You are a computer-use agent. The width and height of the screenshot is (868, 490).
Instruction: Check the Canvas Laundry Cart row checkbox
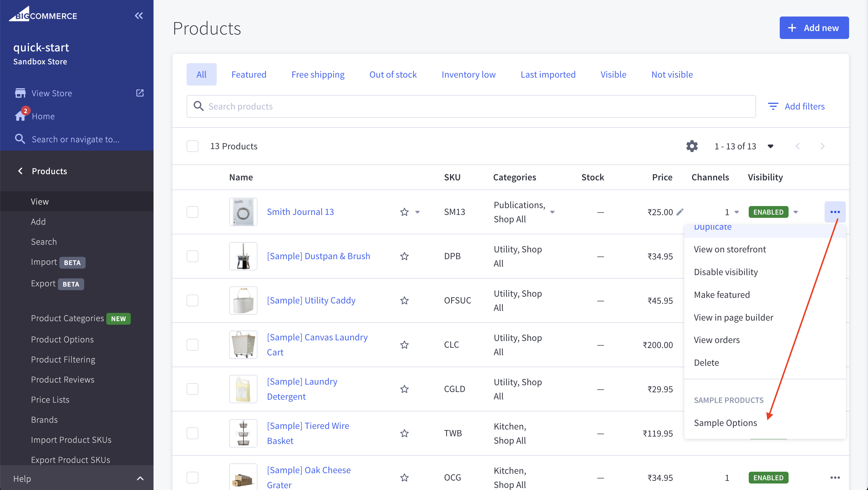tap(192, 345)
